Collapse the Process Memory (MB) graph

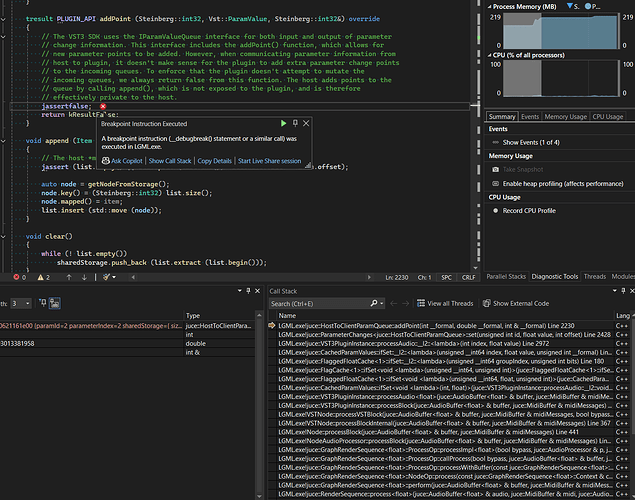[490, 6]
